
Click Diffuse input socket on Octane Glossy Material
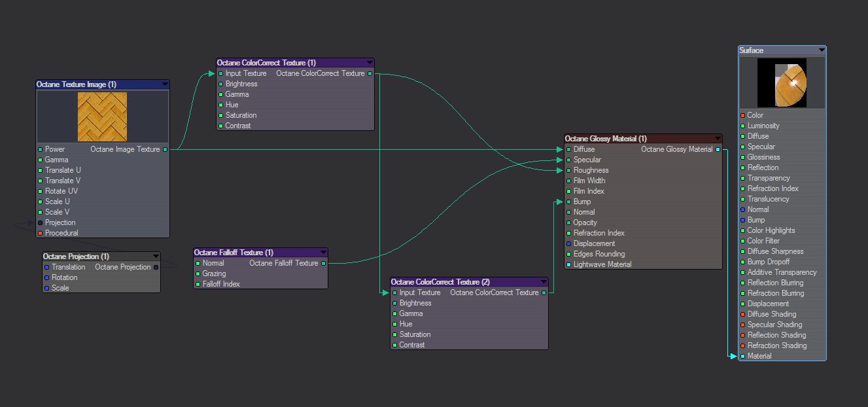(x=568, y=149)
